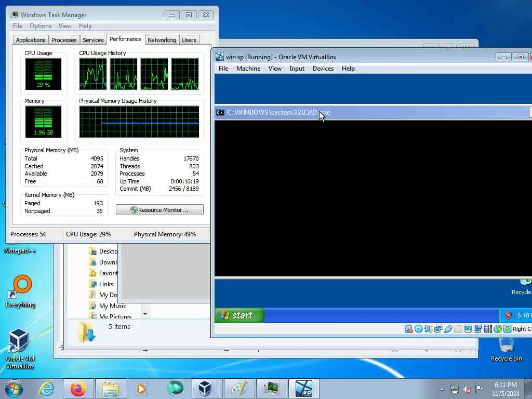
Task: Open File menu in Task Manager
Action: pos(18,26)
